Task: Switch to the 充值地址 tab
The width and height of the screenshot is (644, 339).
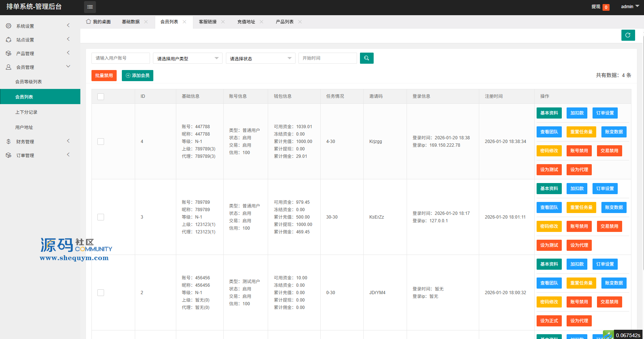Action: coord(246,22)
